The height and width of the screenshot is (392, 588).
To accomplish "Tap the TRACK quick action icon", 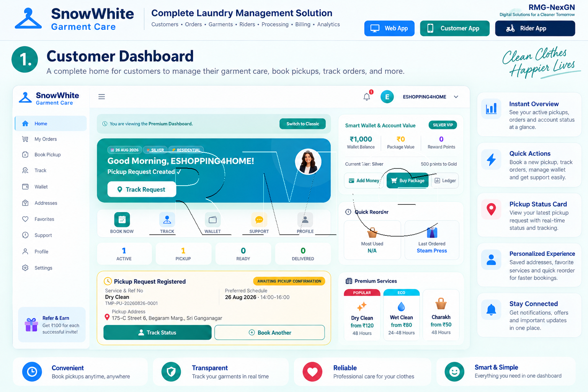I will pos(167,220).
